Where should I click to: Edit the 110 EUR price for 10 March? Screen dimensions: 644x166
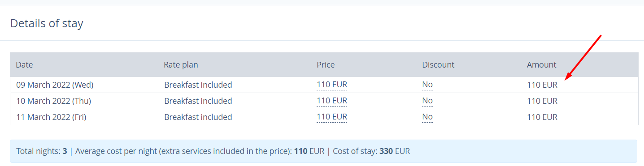pos(332,101)
